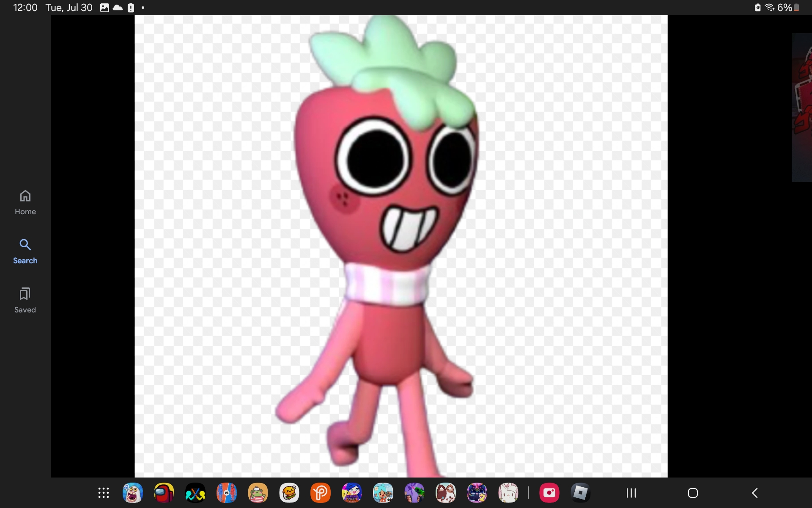Screen dimensions: 812x508
Task: Open the stickman duel game icon
Action: coord(195,493)
